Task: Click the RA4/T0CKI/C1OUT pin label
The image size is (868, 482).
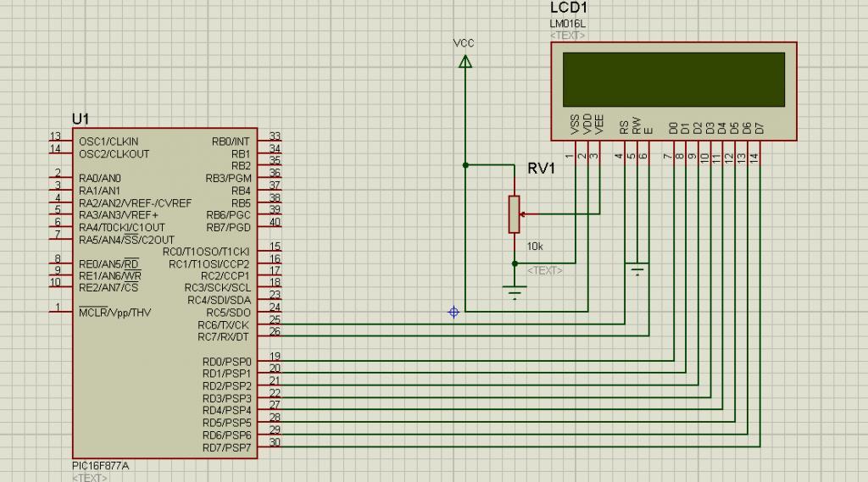Action: pyautogui.click(x=122, y=227)
